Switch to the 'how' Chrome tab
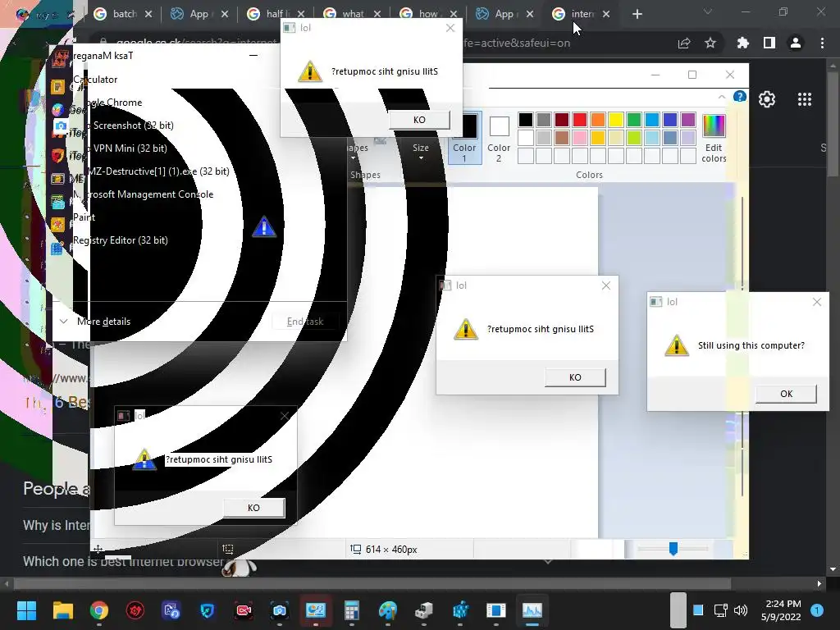Image resolution: width=840 pixels, height=630 pixels. pyautogui.click(x=430, y=14)
